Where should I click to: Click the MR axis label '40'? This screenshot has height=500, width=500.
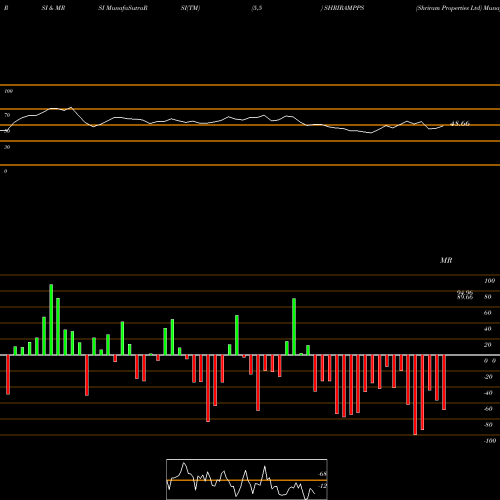coord(488,329)
